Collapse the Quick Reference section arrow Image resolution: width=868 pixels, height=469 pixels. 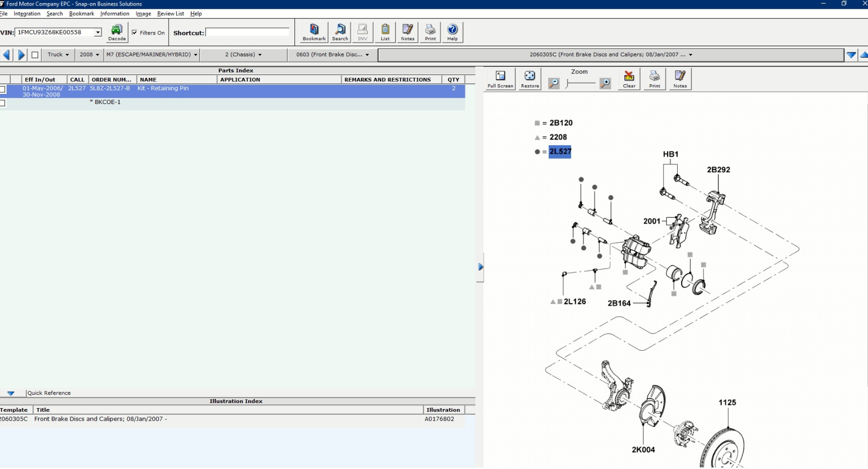pyautogui.click(x=11, y=393)
